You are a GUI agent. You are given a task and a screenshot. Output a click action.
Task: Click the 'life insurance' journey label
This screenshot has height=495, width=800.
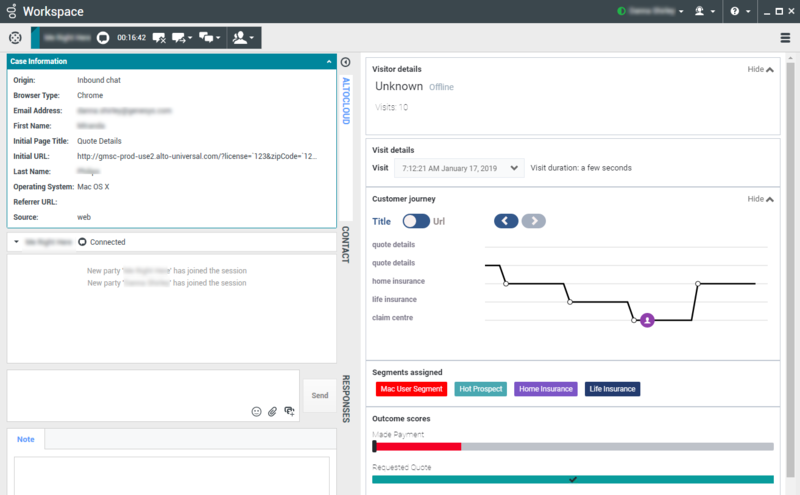coord(394,300)
